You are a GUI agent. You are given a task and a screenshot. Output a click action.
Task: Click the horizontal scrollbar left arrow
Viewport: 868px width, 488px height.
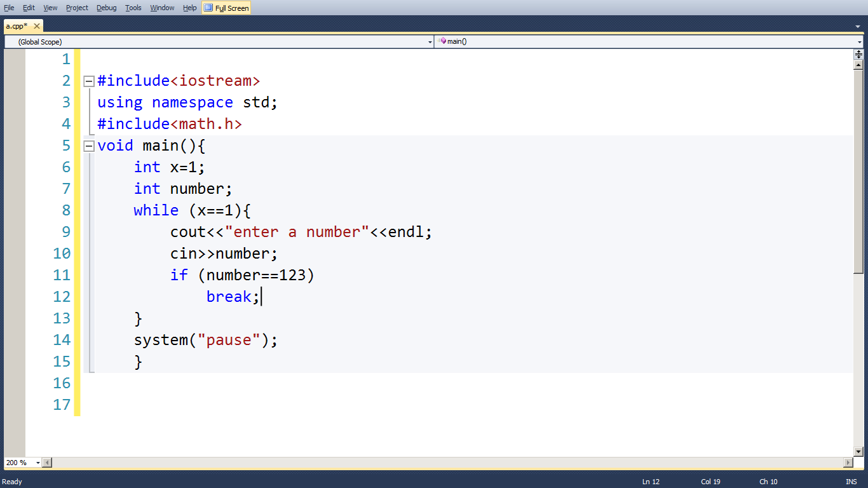click(x=47, y=463)
